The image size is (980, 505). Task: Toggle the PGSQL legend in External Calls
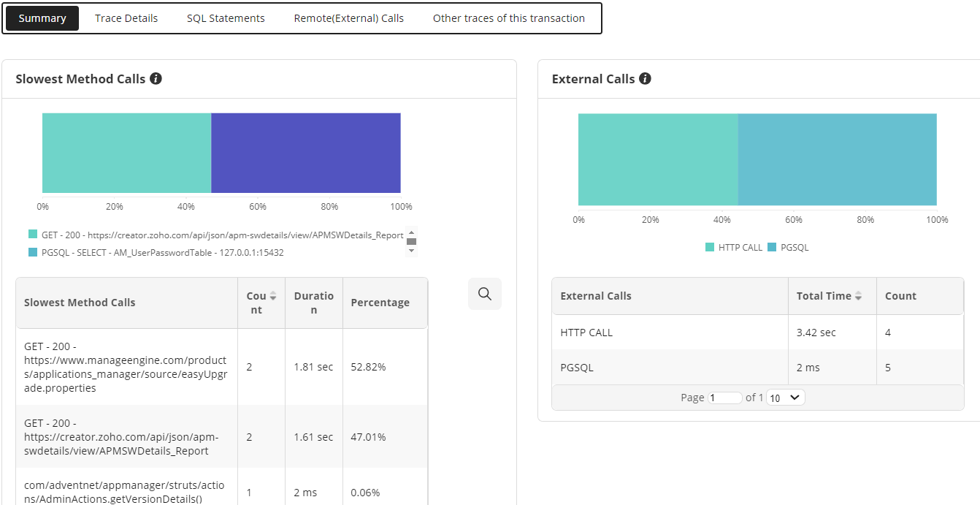788,248
